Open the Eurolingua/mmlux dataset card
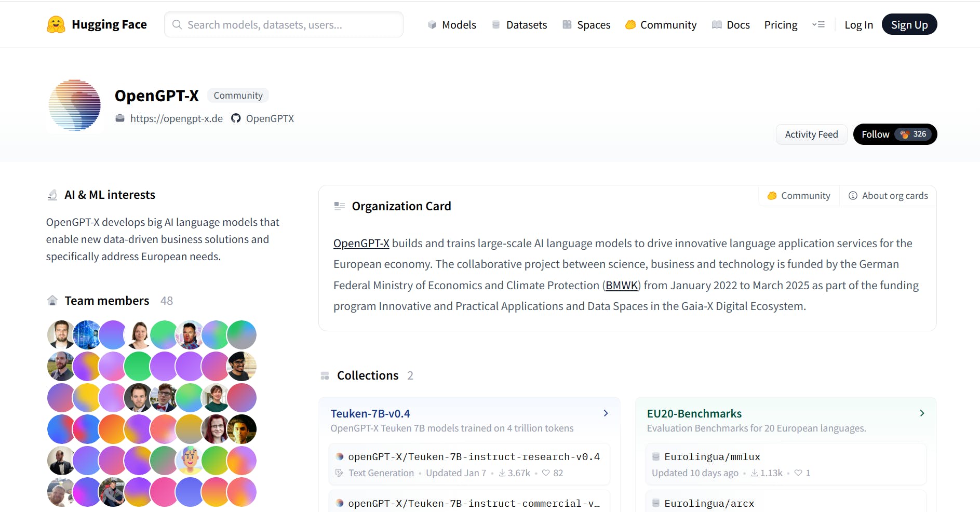 pos(712,457)
